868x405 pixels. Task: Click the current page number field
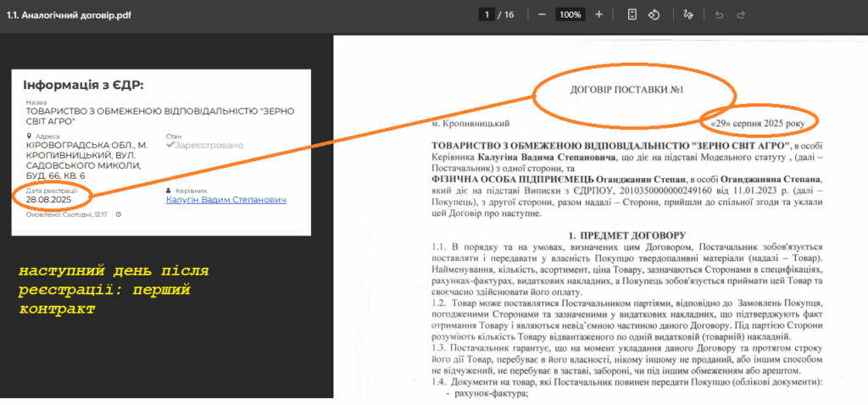pos(487,15)
